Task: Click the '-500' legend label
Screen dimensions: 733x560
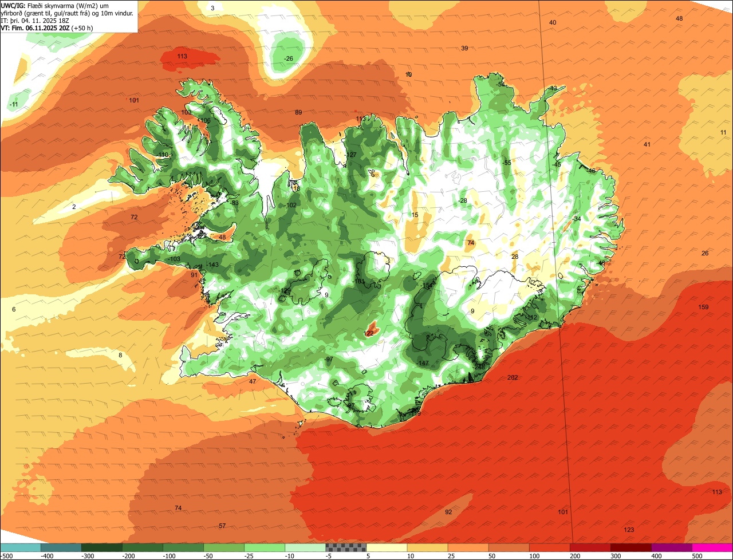Action: click(x=7, y=555)
